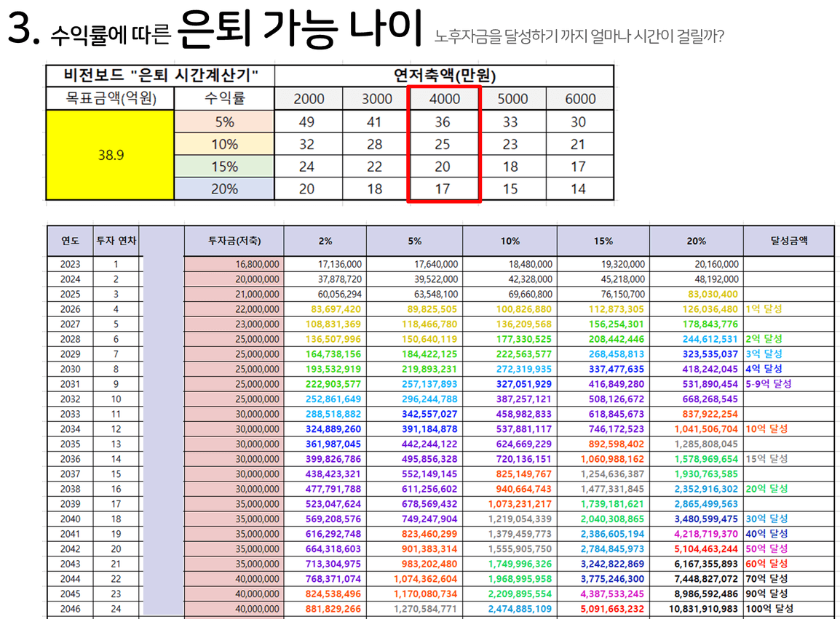Select the 20% rate cell in the top calculator table
The height and width of the screenshot is (619, 840).
224,189
